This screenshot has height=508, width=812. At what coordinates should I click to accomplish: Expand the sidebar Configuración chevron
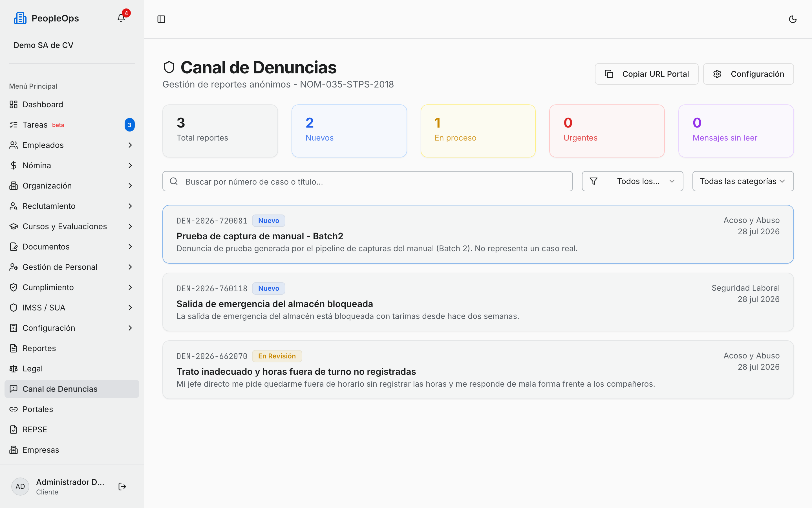coord(130,328)
